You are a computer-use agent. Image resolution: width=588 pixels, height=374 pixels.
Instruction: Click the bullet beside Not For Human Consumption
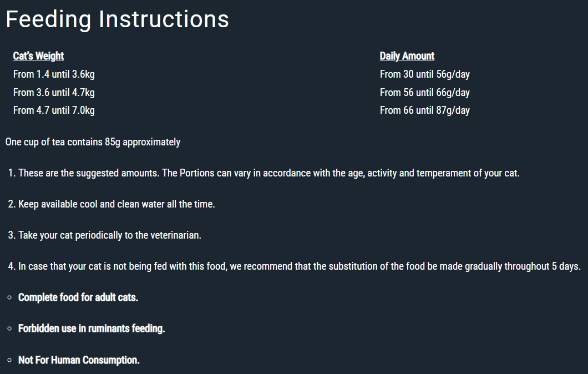pos(10,361)
